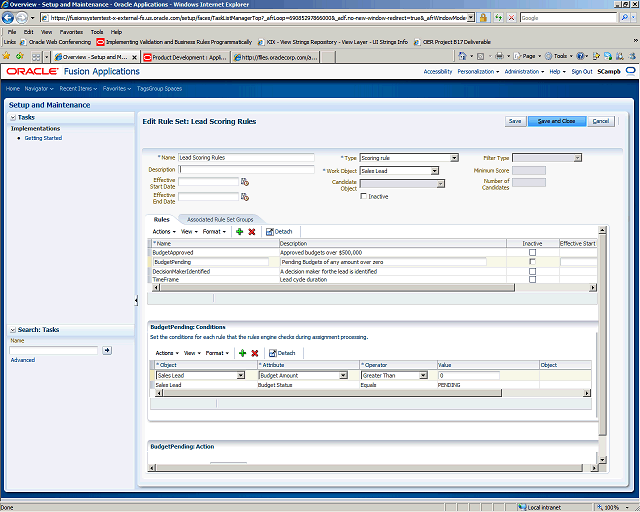Open the condition Object dropdown Sales Lead
Image resolution: width=640 pixels, height=512 pixels.
[x=241, y=376]
